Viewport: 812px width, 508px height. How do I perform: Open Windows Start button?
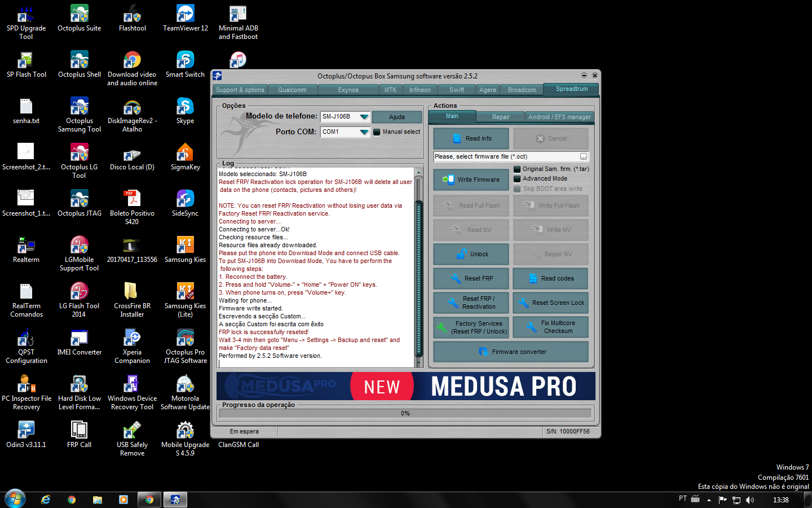[x=15, y=499]
